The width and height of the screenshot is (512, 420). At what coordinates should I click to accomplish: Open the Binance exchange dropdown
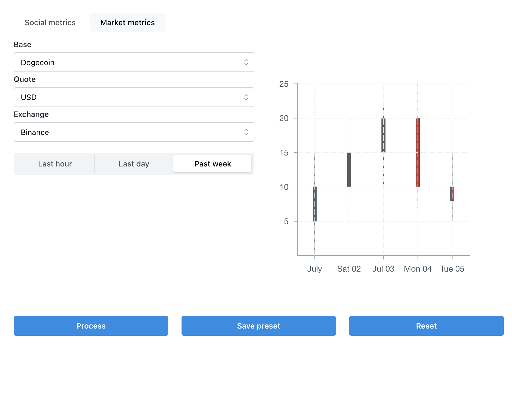134,132
